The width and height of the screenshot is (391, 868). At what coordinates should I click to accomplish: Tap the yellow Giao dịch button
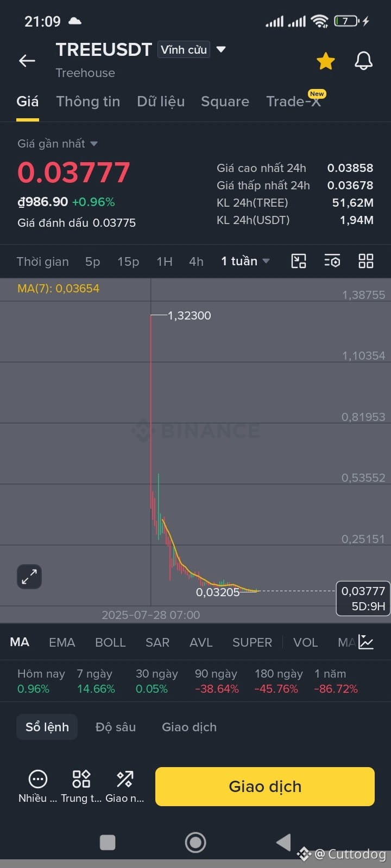[265, 787]
